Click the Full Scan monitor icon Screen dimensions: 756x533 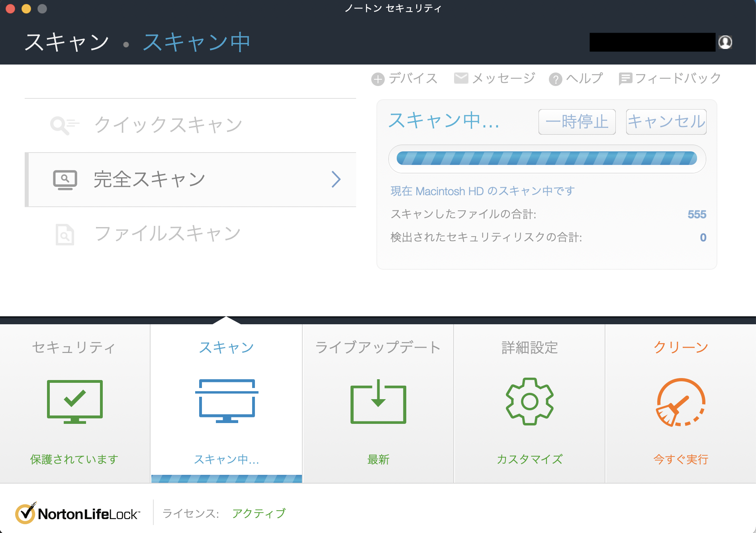tap(65, 180)
